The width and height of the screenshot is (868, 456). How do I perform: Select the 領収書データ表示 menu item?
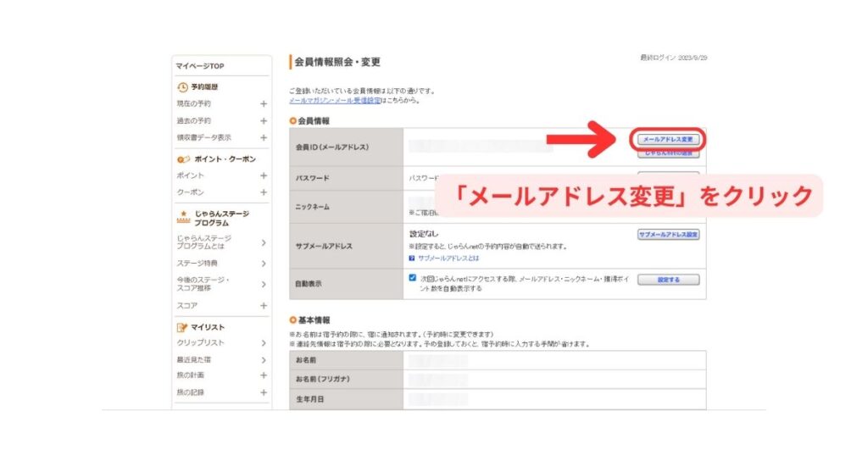tap(203, 137)
